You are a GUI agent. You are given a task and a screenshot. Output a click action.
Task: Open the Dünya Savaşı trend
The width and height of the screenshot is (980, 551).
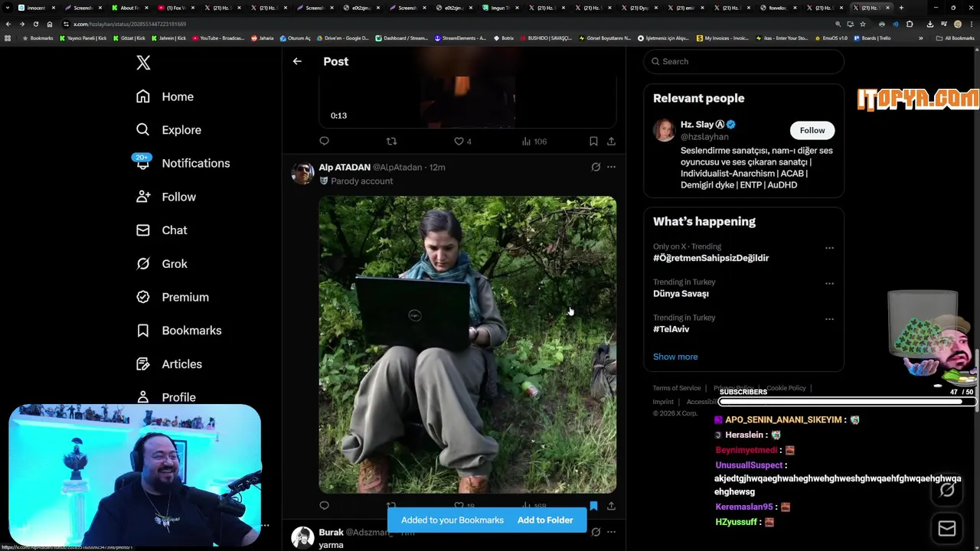click(x=681, y=294)
